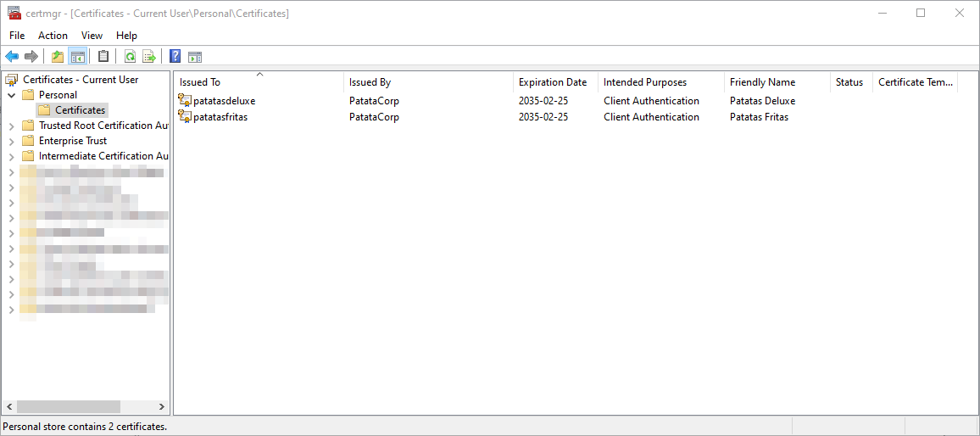Select the patatasfritas certificate row
This screenshot has height=436, width=980.
tap(220, 117)
